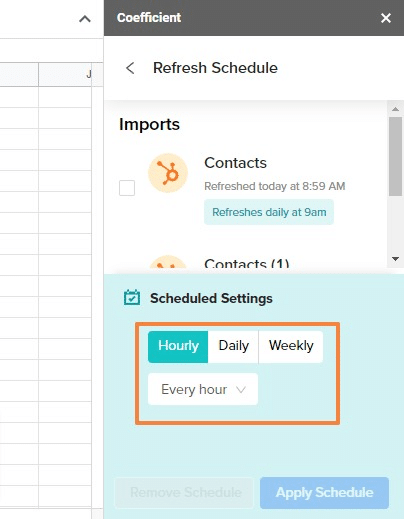Close the Coefficient sidebar panel

pyautogui.click(x=386, y=18)
